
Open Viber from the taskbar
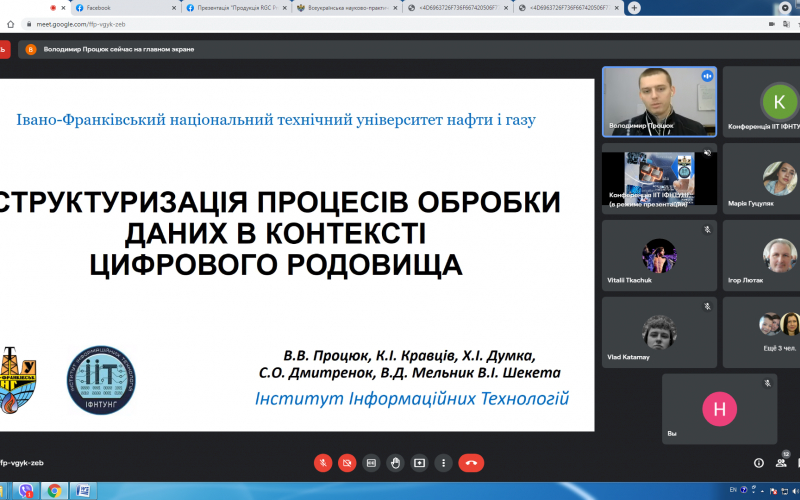pyautogui.click(x=26, y=491)
